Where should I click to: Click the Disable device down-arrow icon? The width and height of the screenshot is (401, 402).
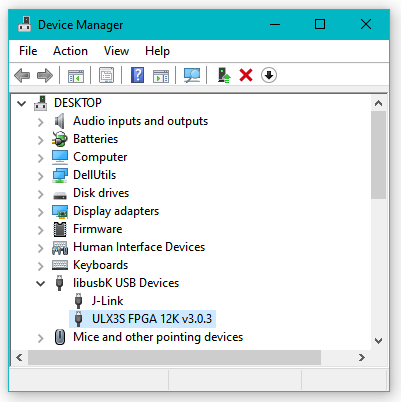[x=269, y=75]
